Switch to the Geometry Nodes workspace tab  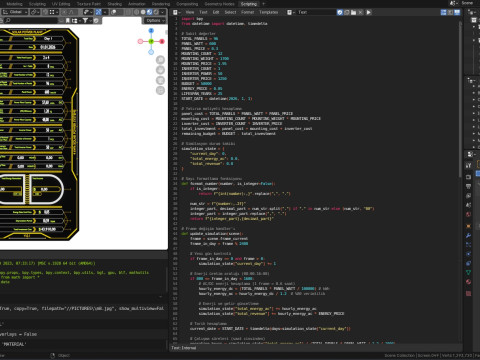(x=219, y=4)
